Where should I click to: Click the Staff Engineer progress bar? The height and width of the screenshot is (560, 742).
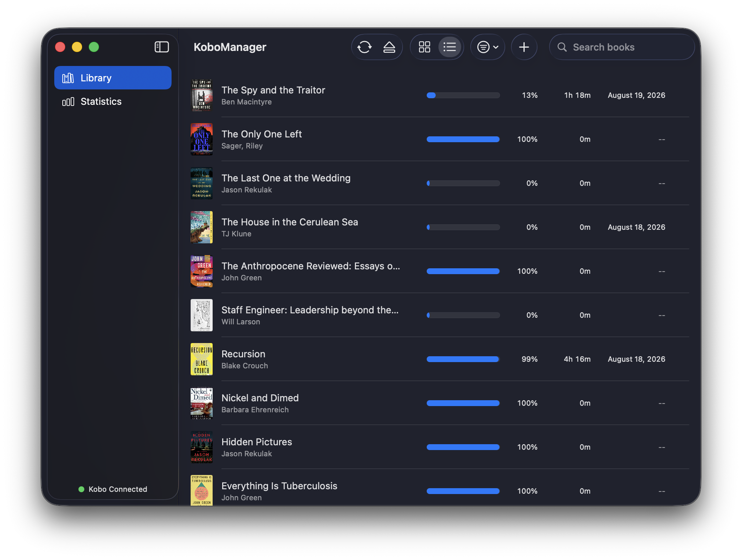click(463, 315)
